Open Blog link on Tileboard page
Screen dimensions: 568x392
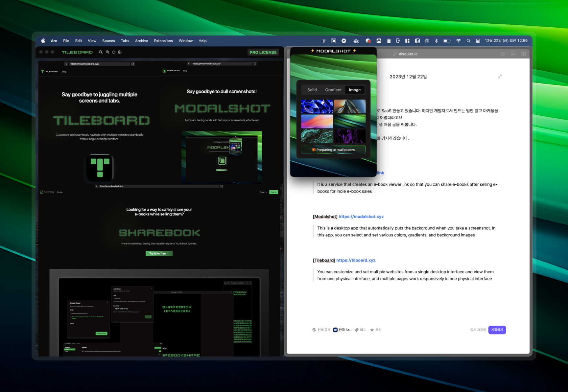click(x=64, y=72)
